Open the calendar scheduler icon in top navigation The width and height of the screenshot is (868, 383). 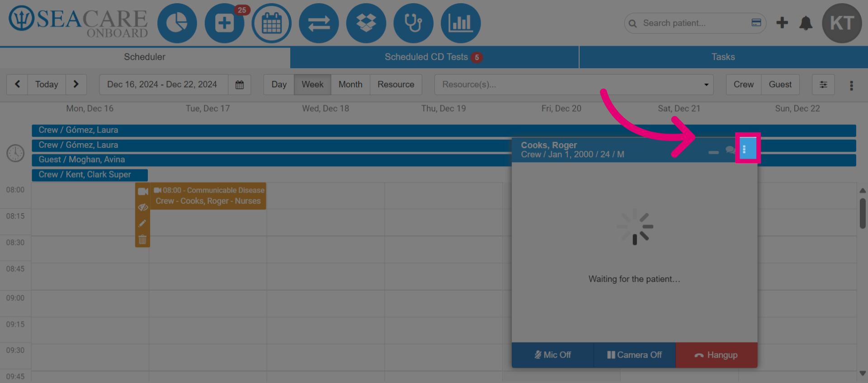[x=272, y=23]
